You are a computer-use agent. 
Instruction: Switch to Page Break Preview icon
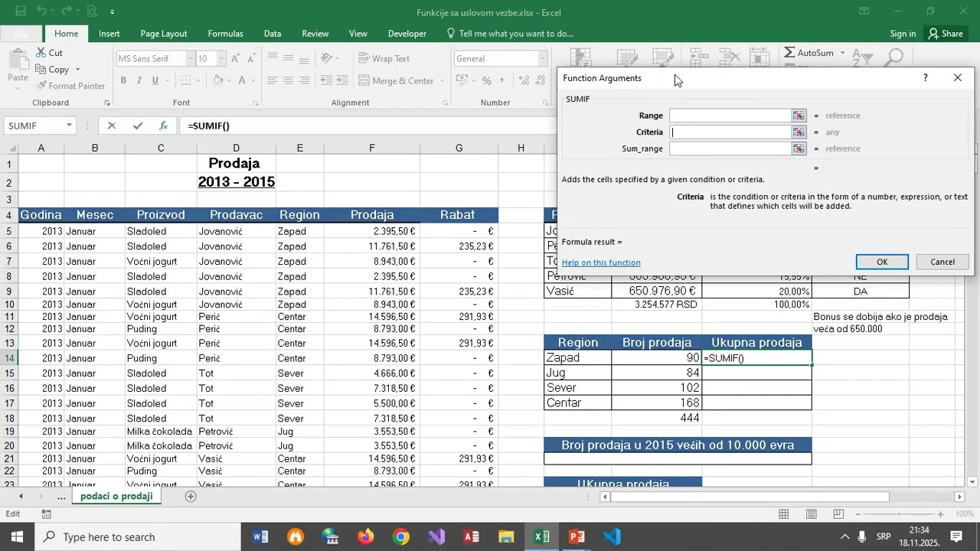838,514
